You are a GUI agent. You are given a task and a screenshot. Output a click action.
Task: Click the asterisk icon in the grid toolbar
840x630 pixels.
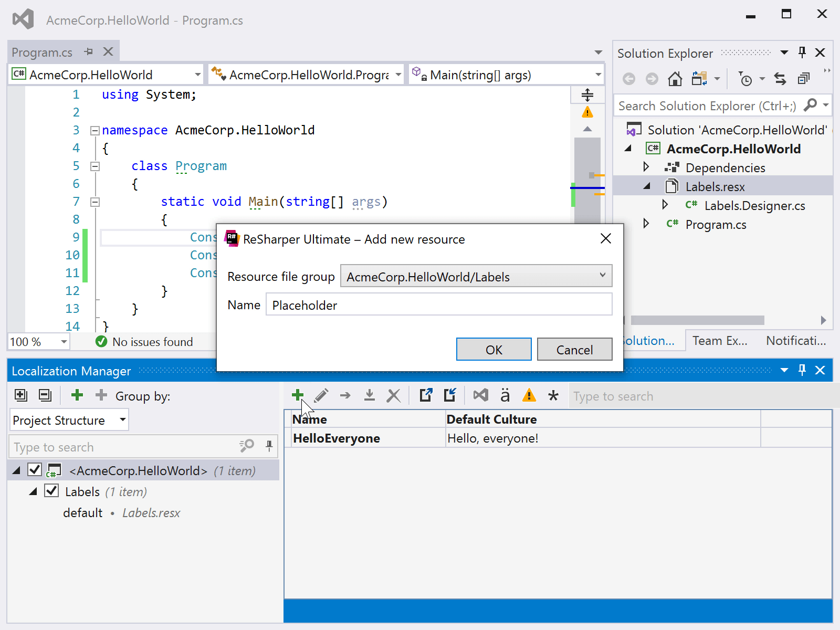(x=553, y=395)
